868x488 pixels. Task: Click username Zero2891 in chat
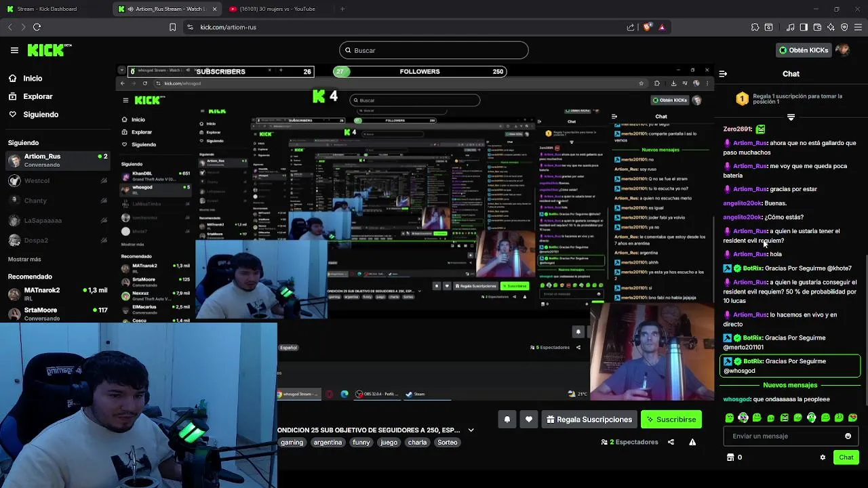(x=738, y=129)
